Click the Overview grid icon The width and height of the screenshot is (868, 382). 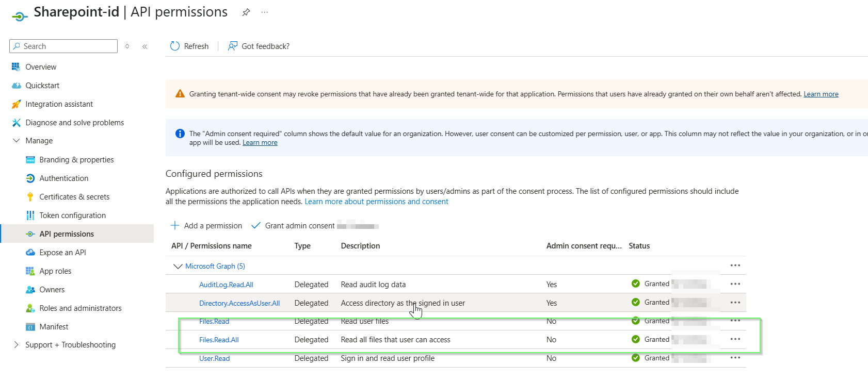[x=16, y=67]
